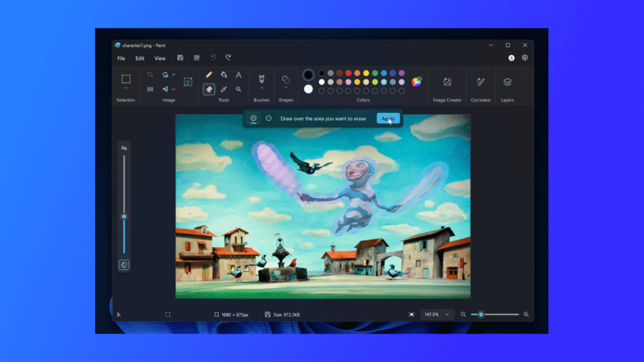This screenshot has width=644, height=362.
Task: Switch to add area mode (plus)
Action: point(253,118)
